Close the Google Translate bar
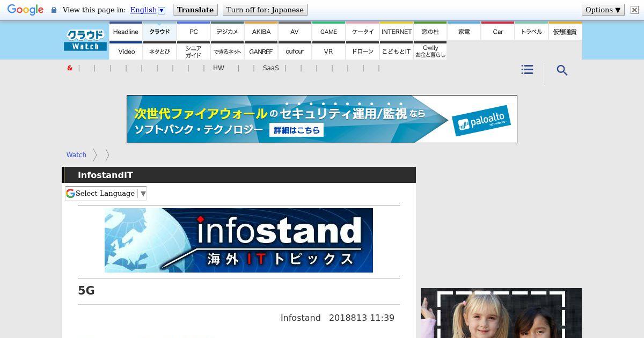The image size is (644, 338). 634,10
